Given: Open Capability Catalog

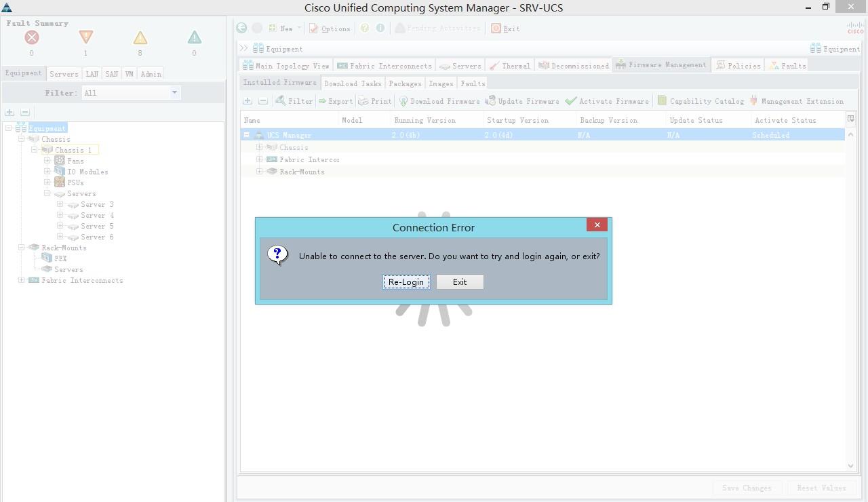Looking at the screenshot, I should tap(701, 101).
